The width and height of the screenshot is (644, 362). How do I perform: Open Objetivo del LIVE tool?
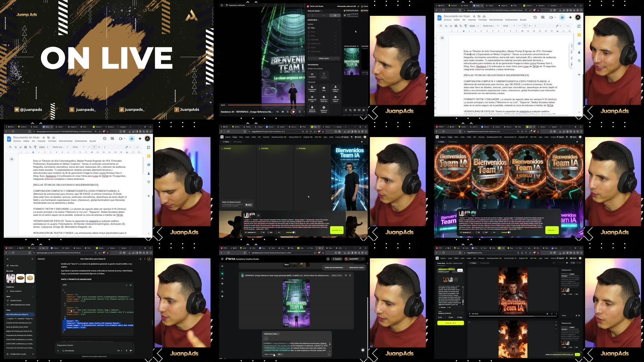[x=312, y=99]
